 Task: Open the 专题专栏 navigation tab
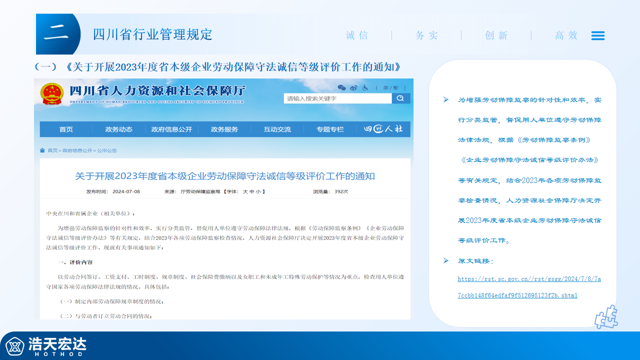coord(330,129)
